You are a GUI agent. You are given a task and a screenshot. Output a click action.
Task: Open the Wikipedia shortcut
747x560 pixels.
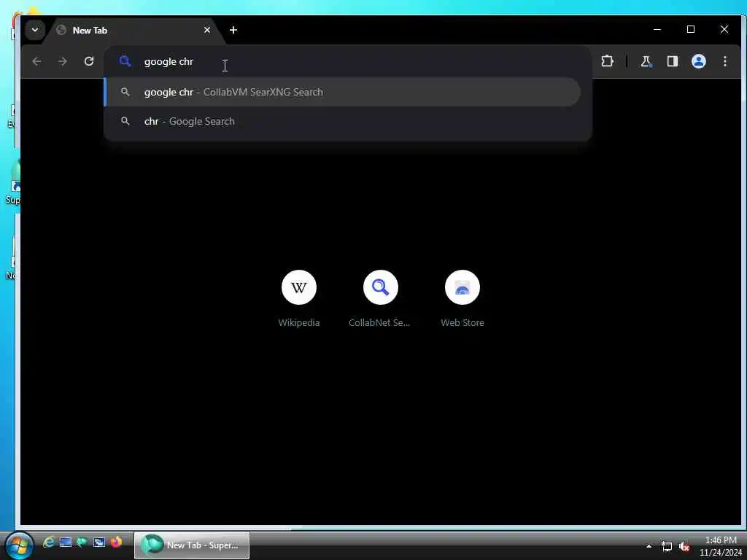298,287
